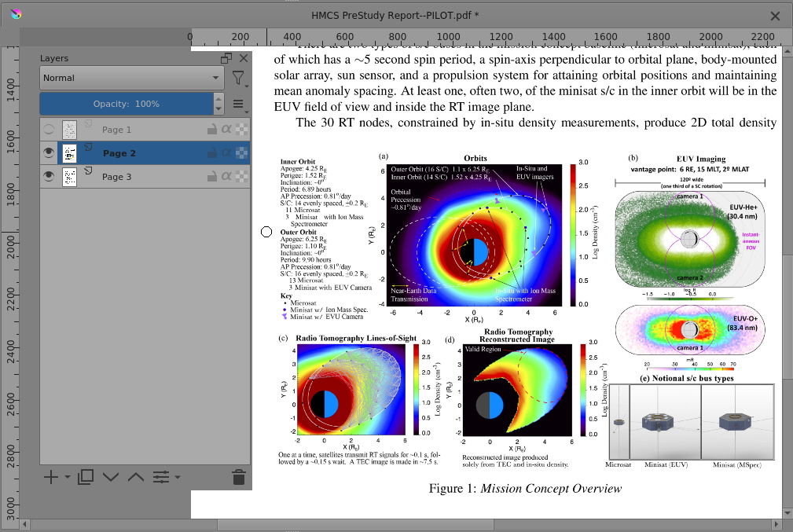793x532 pixels.
Task: Move layer up with up chevron
Action: click(x=136, y=476)
